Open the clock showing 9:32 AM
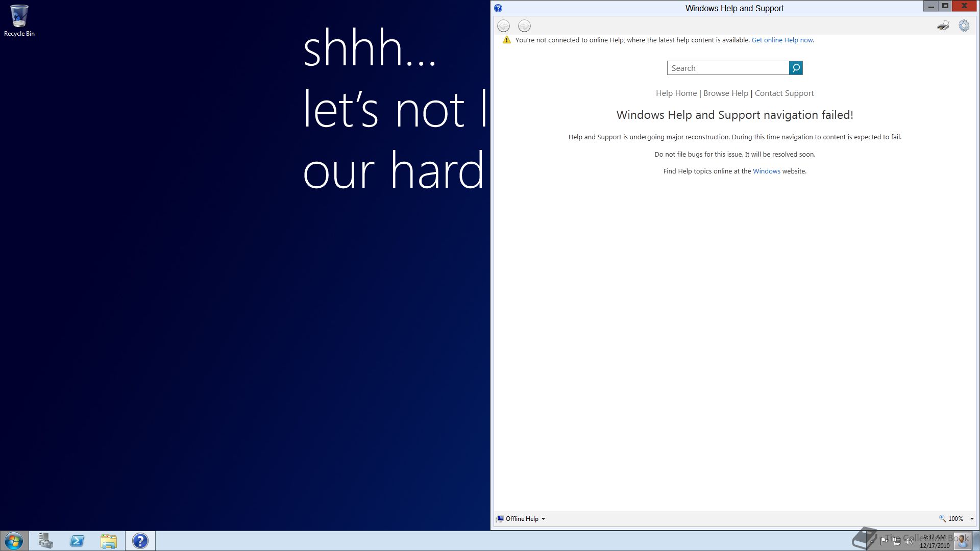980x551 pixels. click(935, 541)
